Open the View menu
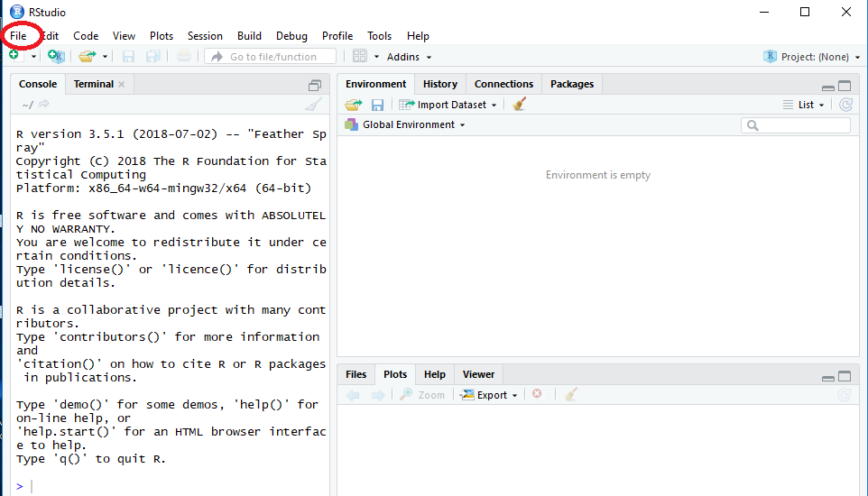 point(124,36)
